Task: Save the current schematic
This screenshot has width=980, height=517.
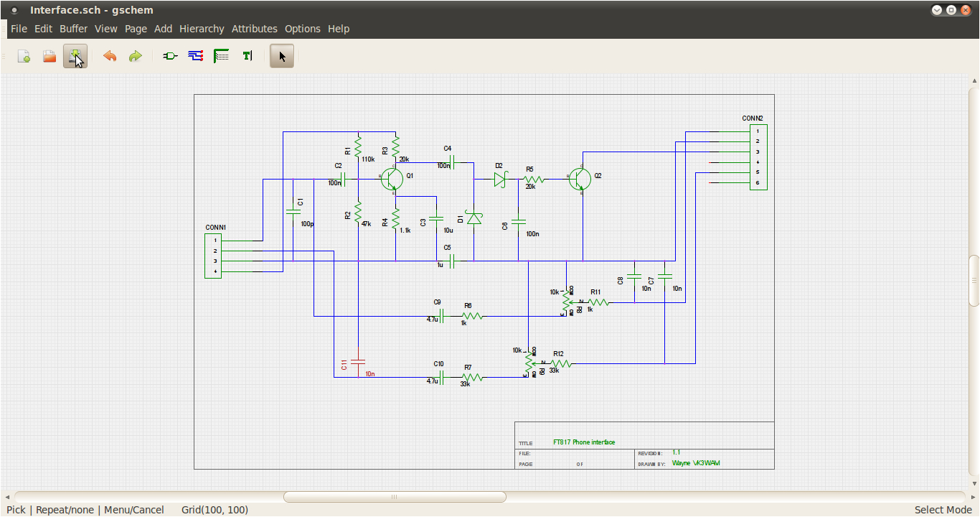Action: [75, 55]
